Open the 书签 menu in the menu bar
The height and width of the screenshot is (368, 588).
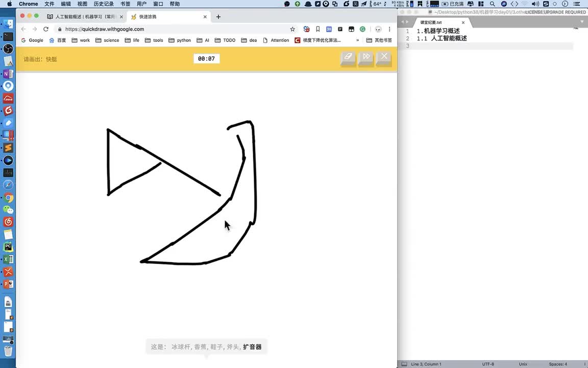pos(125,4)
